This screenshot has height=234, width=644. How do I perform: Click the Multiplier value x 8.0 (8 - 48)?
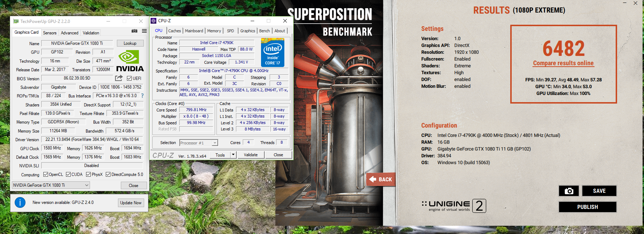tap(196, 116)
